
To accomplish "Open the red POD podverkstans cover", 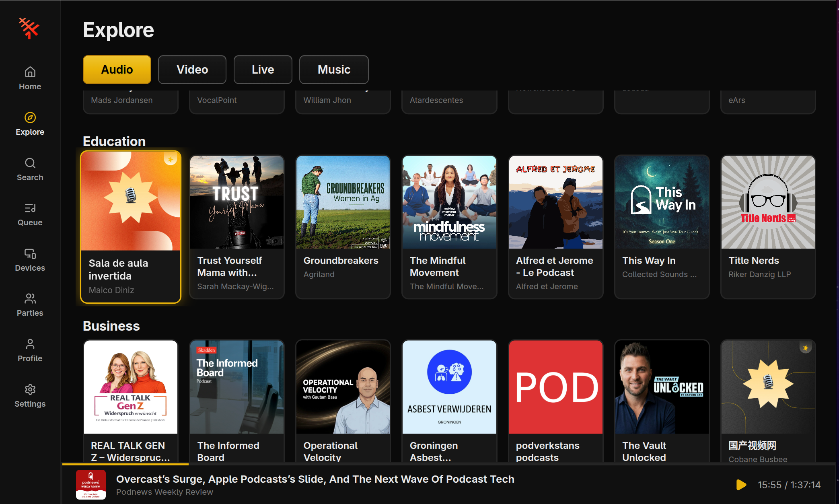I will point(556,387).
